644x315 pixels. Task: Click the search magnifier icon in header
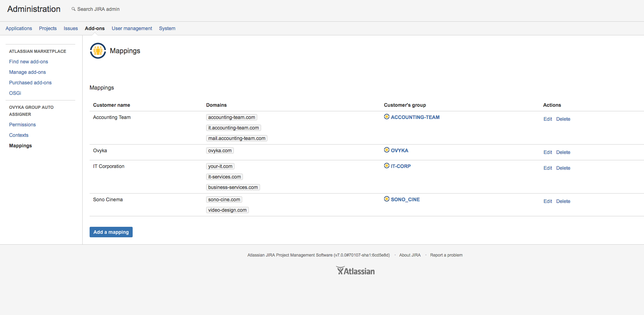(73, 9)
